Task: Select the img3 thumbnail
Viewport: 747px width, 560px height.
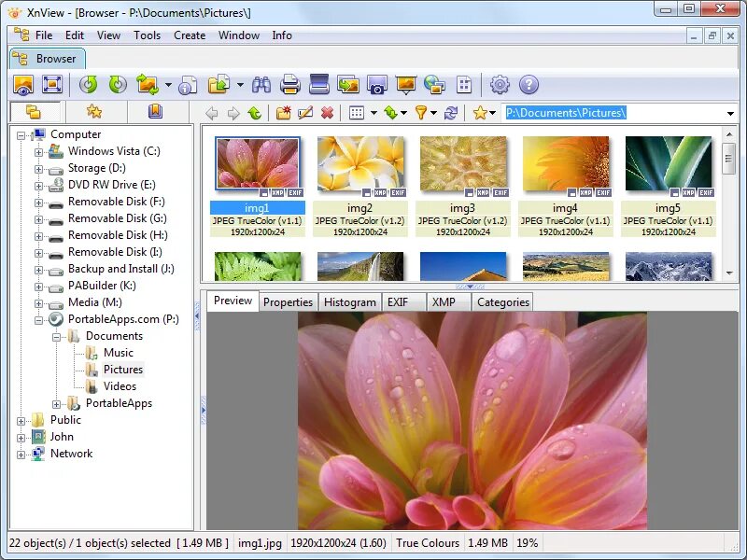Action: pos(464,163)
